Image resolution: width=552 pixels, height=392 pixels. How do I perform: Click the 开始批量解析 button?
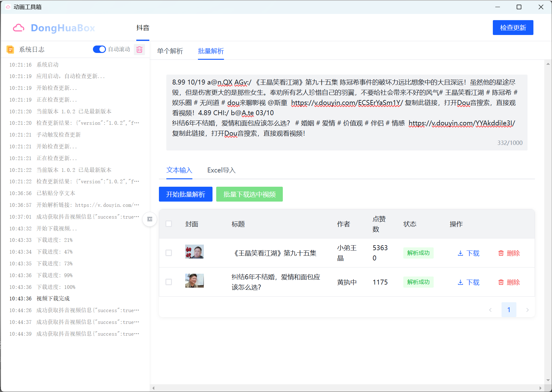pyautogui.click(x=186, y=194)
